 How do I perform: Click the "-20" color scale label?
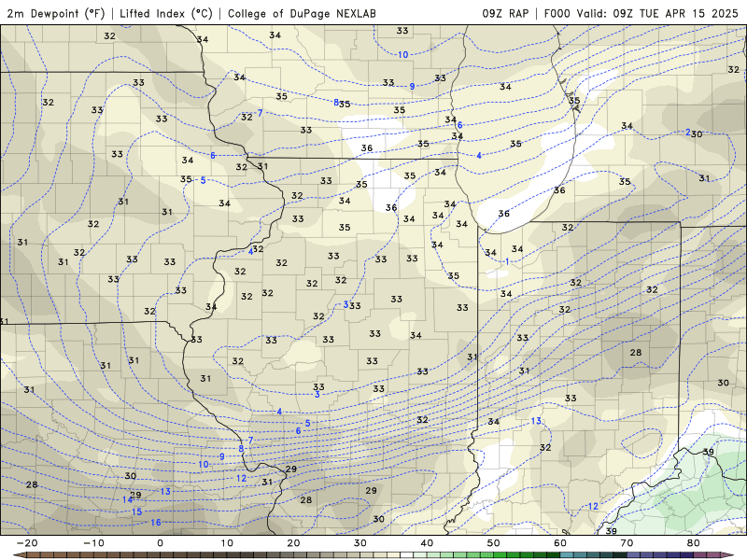[27, 543]
